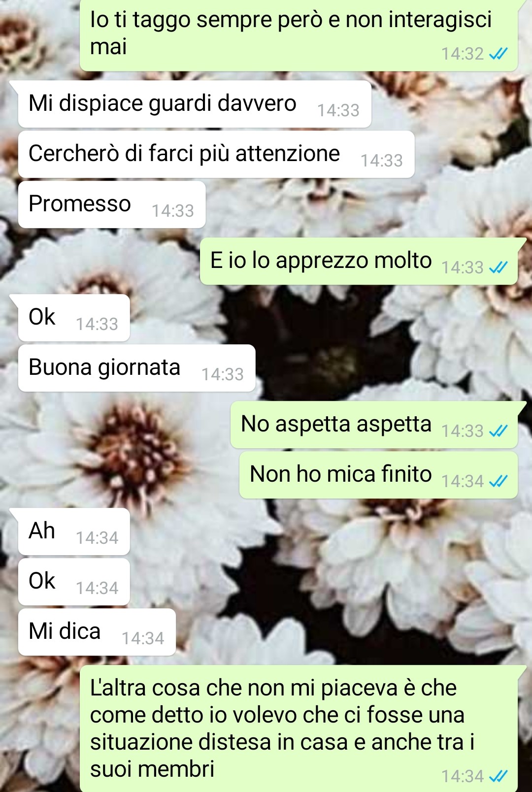The width and height of the screenshot is (532, 792).
Task: Tap read ticks on "E io lo apprezzo molto"
Action: 498,267
